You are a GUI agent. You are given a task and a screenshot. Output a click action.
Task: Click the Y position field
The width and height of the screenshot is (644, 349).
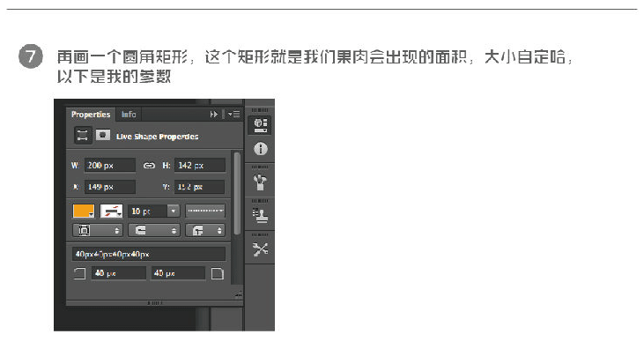(200, 187)
